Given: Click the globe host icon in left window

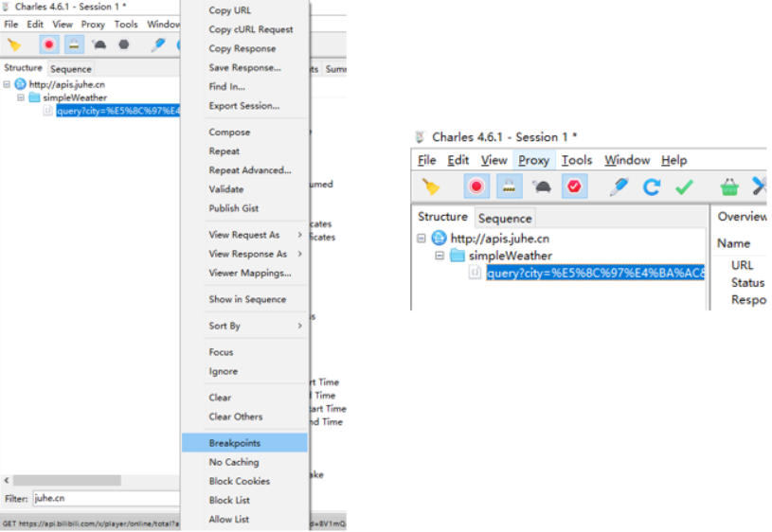Looking at the screenshot, I should pyautogui.click(x=20, y=84).
